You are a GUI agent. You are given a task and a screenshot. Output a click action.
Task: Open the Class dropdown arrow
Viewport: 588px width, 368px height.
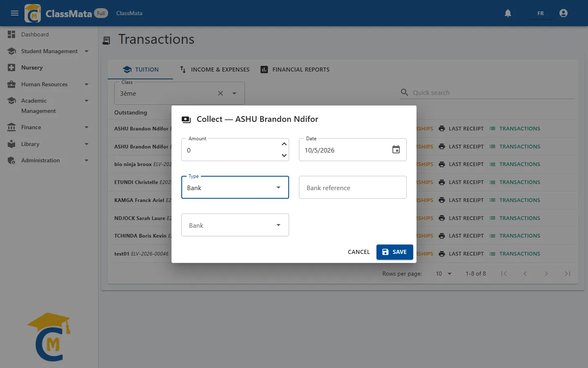point(234,93)
